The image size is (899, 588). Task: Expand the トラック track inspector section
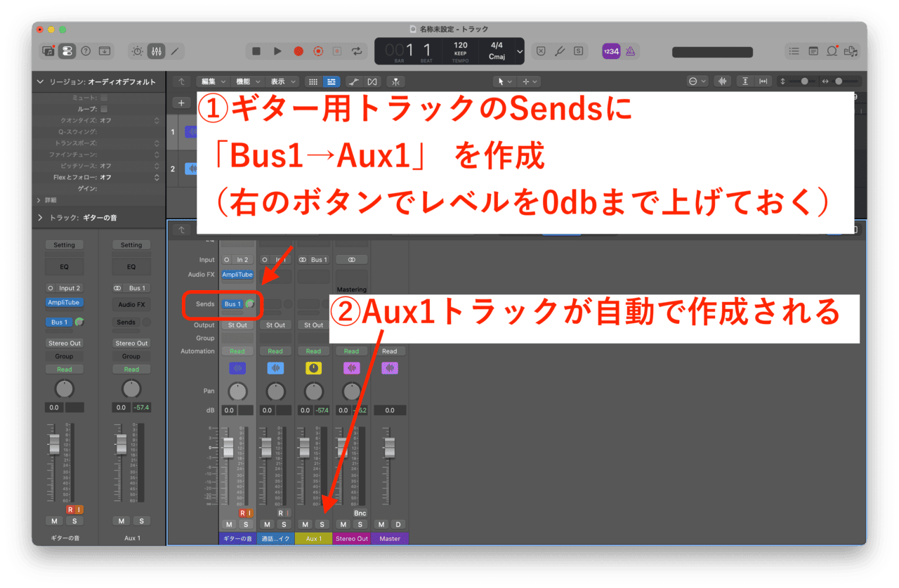(40, 218)
